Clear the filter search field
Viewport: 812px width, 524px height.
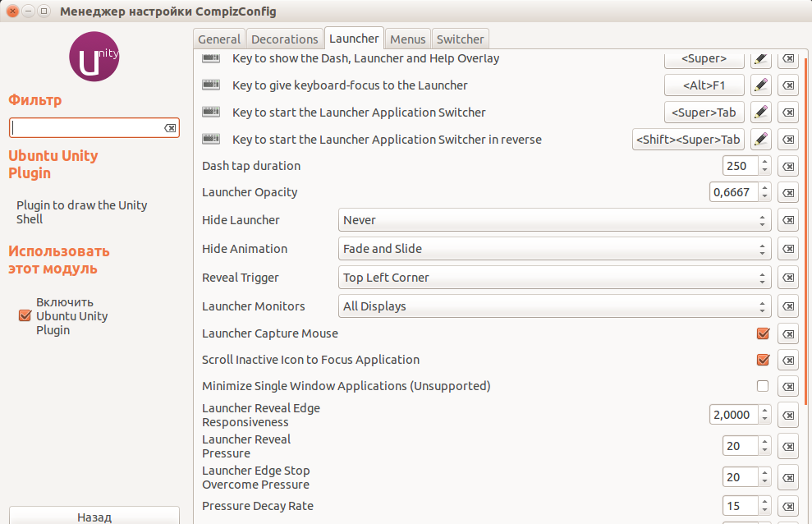coord(170,128)
